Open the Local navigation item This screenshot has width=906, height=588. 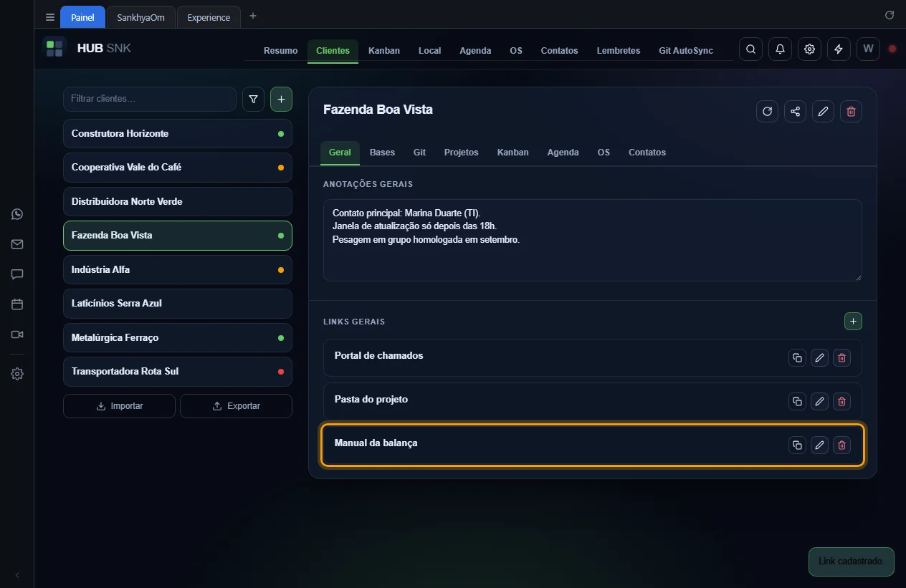tap(429, 50)
